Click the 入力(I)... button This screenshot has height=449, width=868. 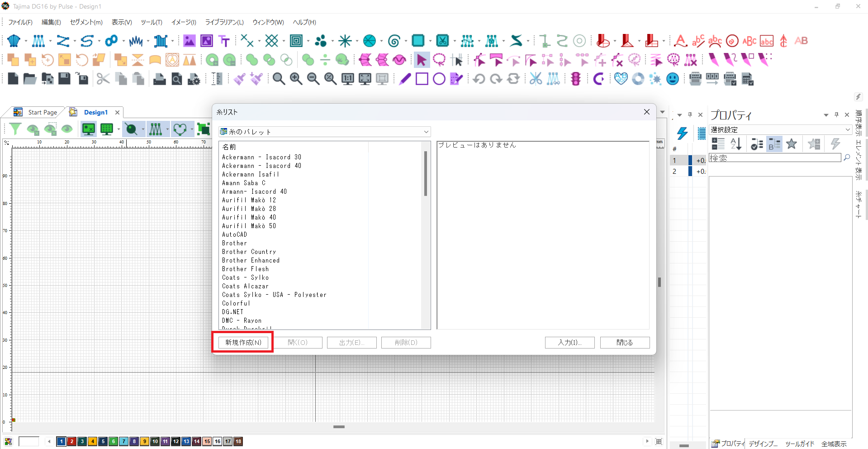tap(569, 342)
